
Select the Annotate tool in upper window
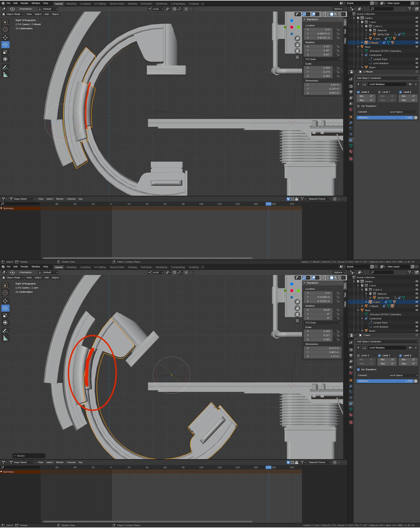coord(5,68)
